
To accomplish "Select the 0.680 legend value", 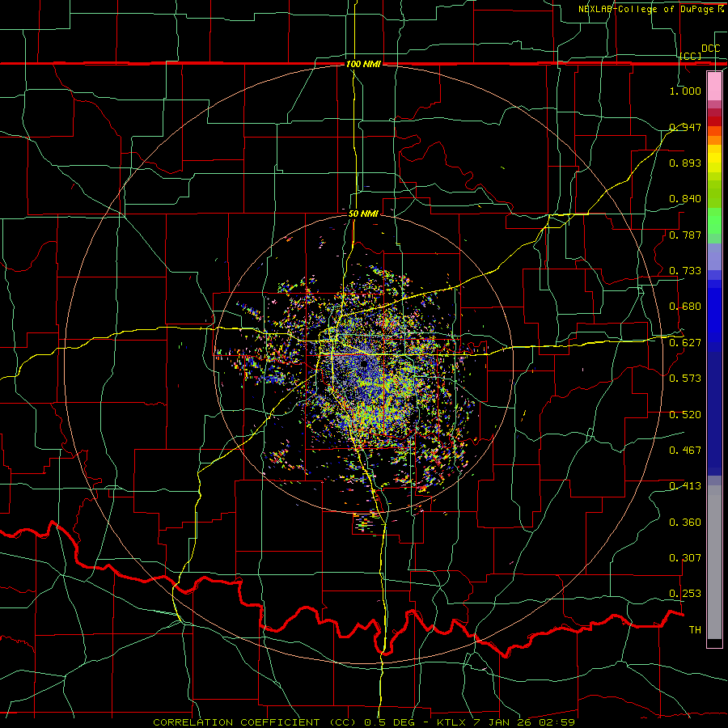I will (x=685, y=307).
